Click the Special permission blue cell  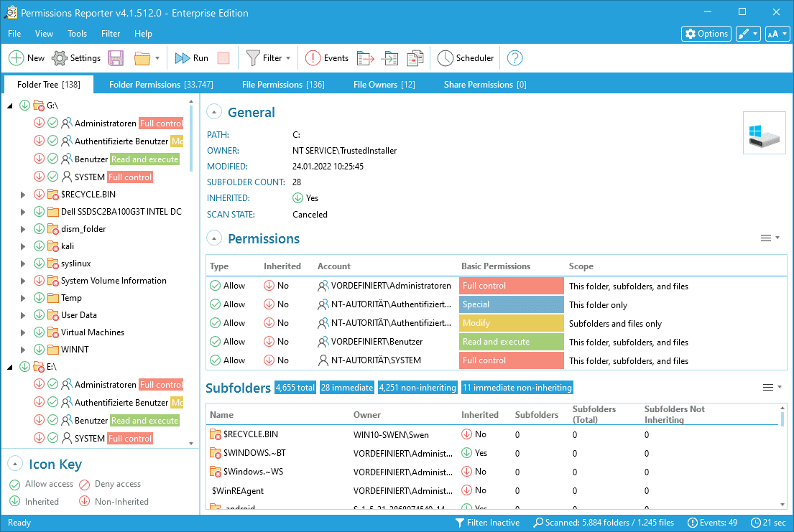tap(512, 304)
